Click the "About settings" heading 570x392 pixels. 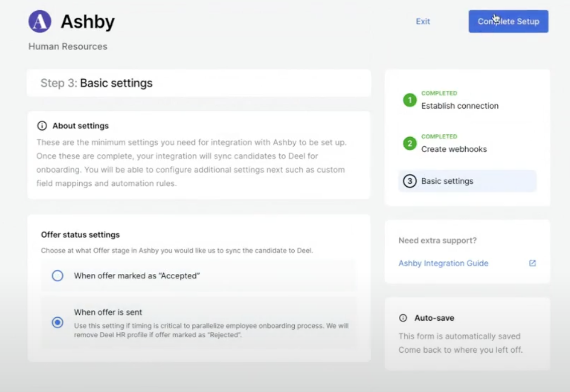click(81, 126)
